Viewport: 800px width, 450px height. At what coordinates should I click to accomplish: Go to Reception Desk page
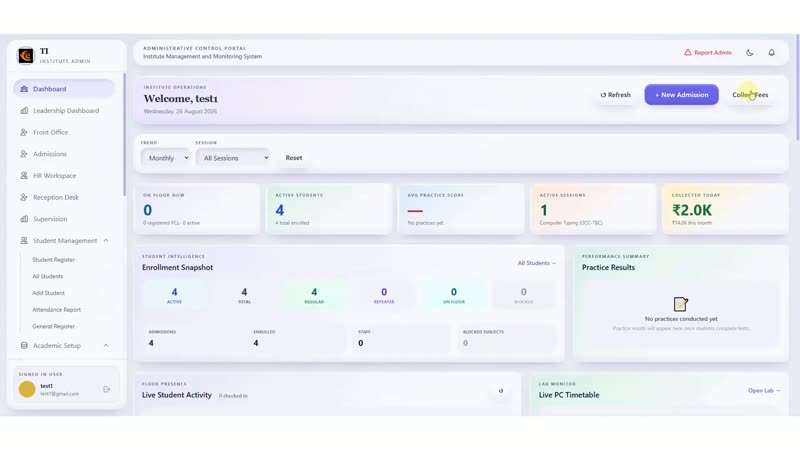[x=64, y=197]
